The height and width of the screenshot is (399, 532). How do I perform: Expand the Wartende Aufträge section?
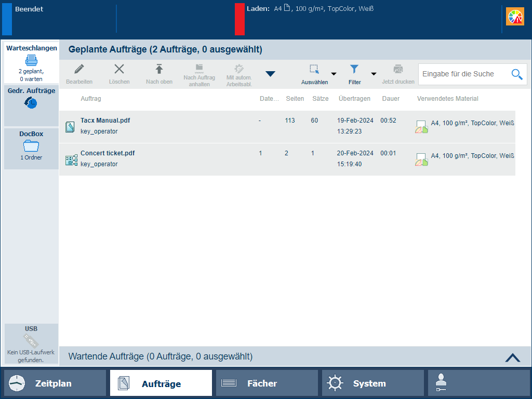click(x=512, y=357)
